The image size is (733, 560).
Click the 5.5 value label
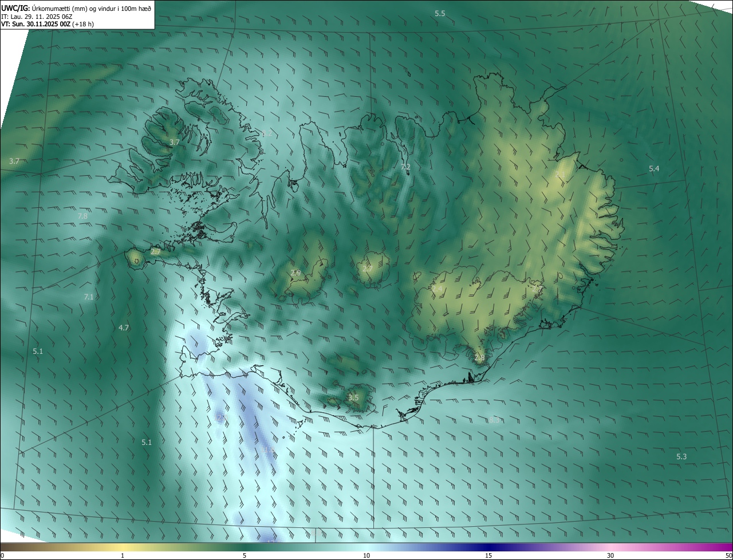coord(440,13)
